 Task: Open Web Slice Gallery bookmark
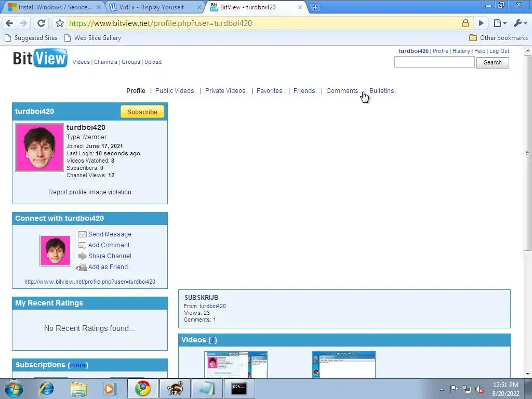pyautogui.click(x=92, y=37)
